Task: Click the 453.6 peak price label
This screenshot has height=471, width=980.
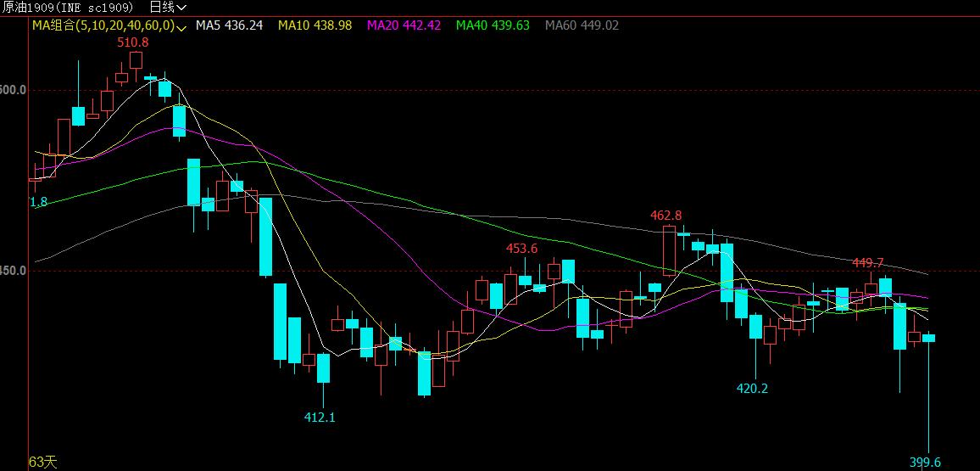Action: [x=522, y=249]
